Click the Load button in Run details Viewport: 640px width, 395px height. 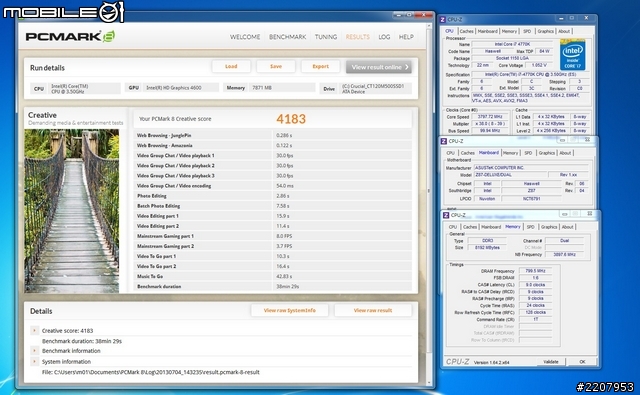click(231, 67)
